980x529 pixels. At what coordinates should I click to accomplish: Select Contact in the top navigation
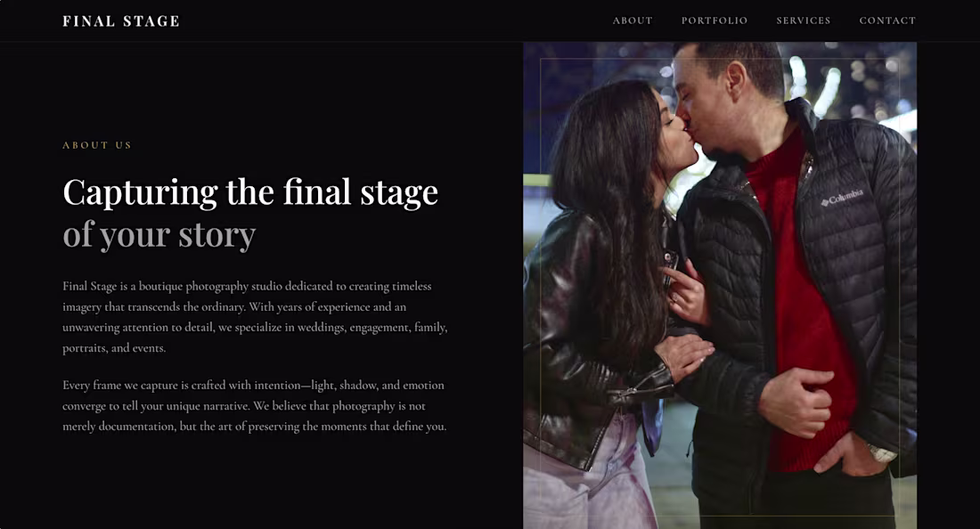(x=887, y=20)
